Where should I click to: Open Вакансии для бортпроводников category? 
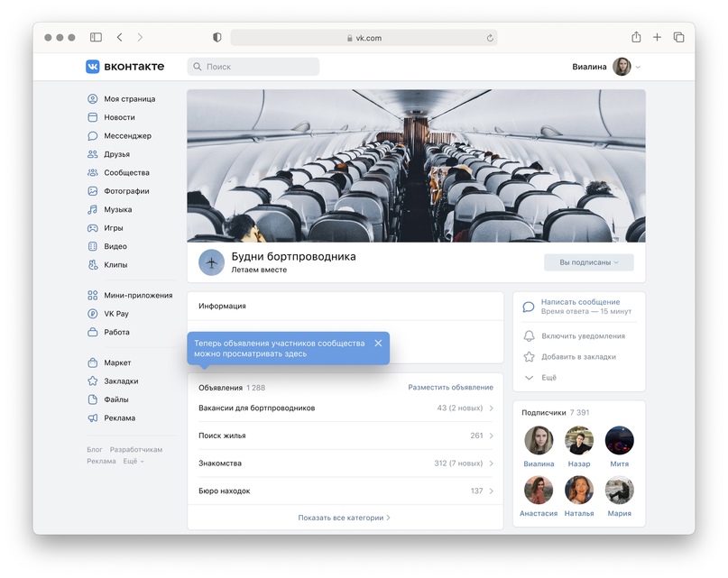[x=346, y=408]
